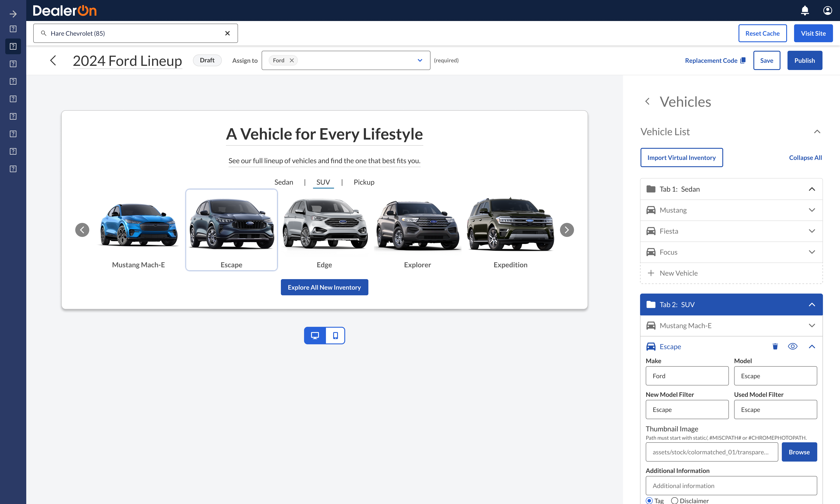
Task: Click the 2024 Ford Lineup title
Action: click(127, 61)
